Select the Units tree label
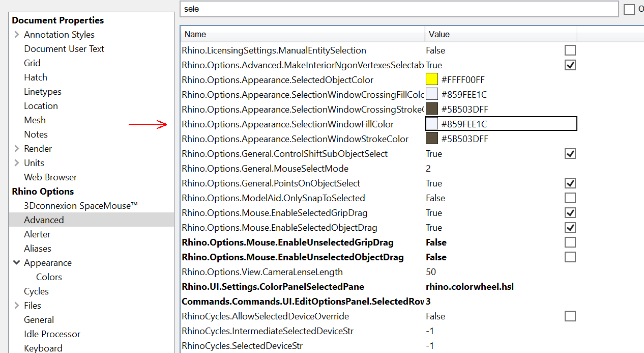This screenshot has height=353, width=644. (34, 163)
